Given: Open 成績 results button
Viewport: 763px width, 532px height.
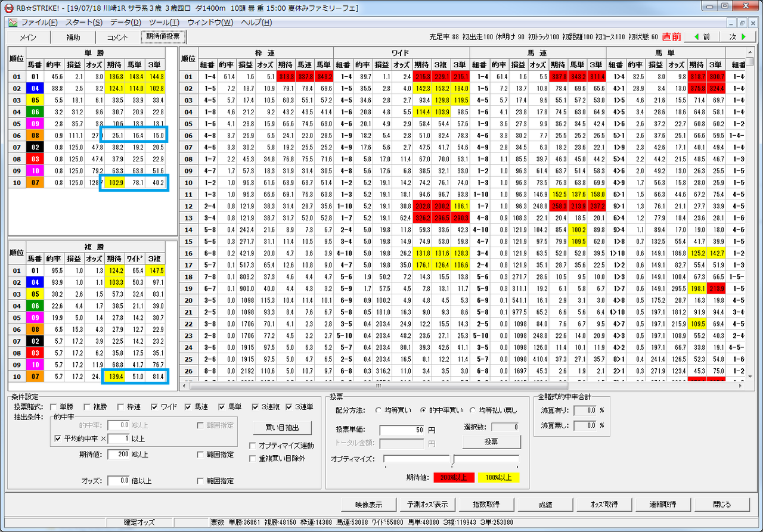Looking at the screenshot, I should tap(544, 504).
